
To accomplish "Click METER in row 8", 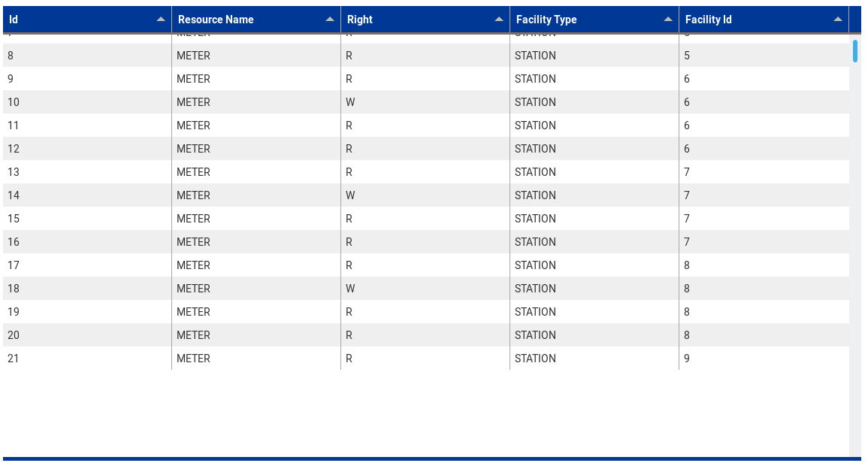I will point(193,56).
